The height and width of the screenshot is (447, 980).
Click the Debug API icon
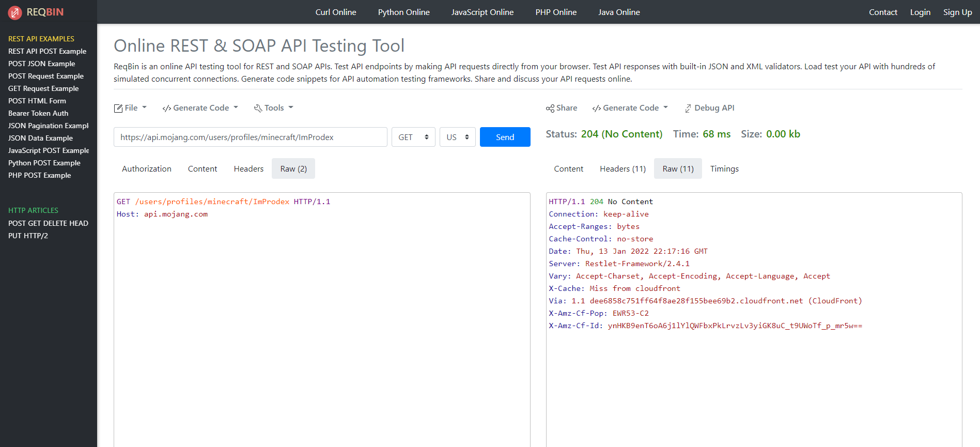point(688,108)
